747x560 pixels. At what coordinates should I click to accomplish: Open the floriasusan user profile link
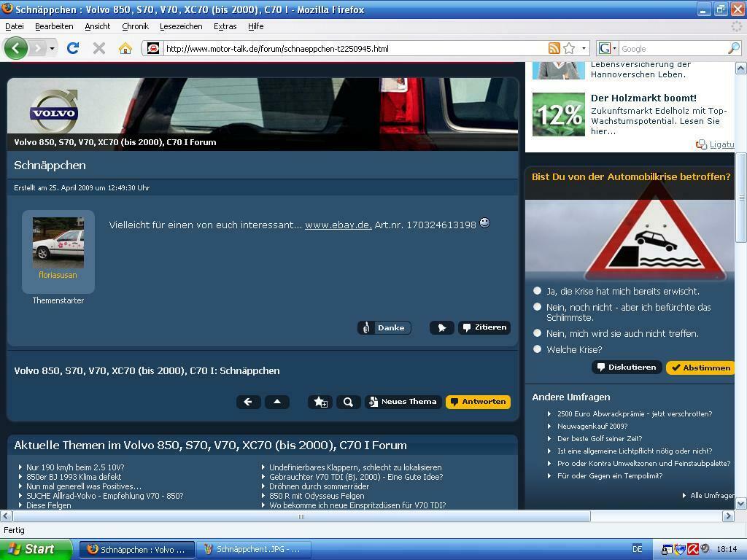pos(58,275)
